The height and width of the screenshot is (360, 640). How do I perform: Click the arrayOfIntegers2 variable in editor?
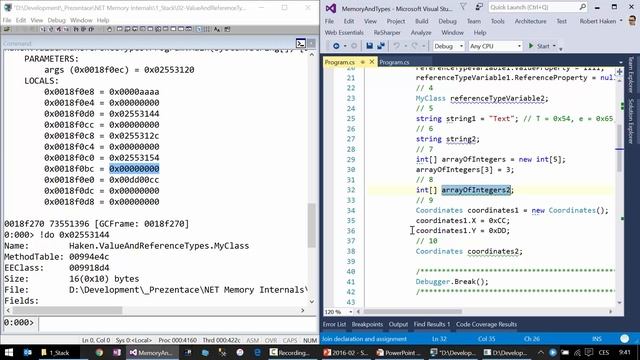(476, 190)
